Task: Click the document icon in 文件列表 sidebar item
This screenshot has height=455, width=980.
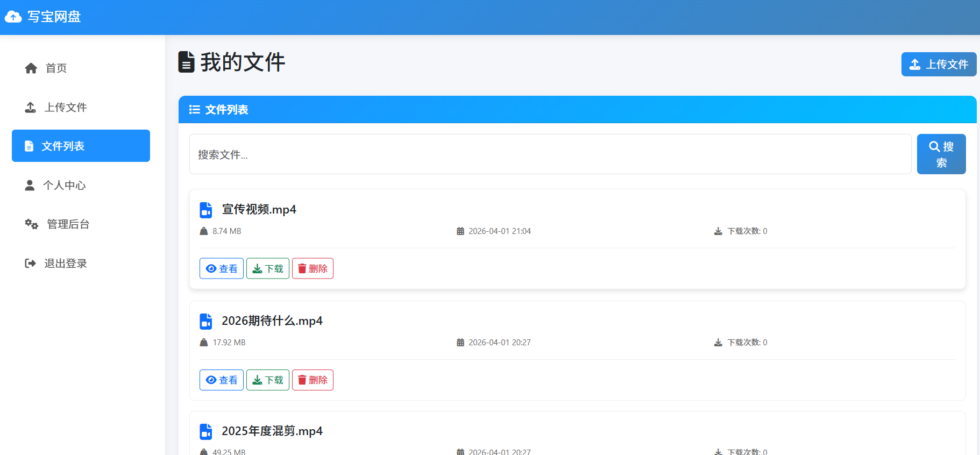Action: pyautogui.click(x=29, y=146)
